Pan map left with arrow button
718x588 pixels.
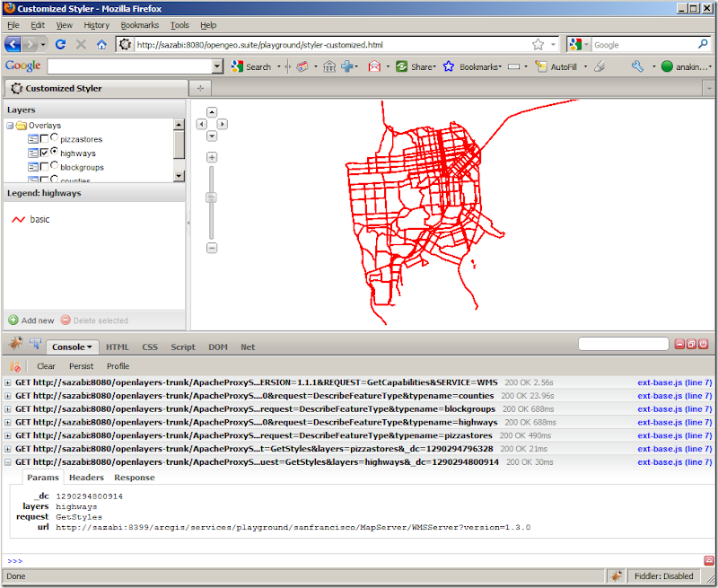(x=201, y=124)
